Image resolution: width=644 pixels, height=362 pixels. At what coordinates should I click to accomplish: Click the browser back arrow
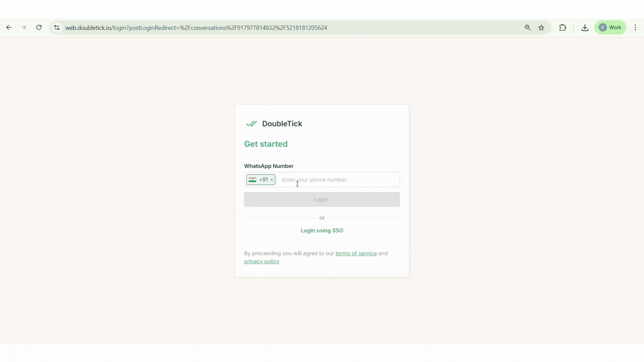9,27
